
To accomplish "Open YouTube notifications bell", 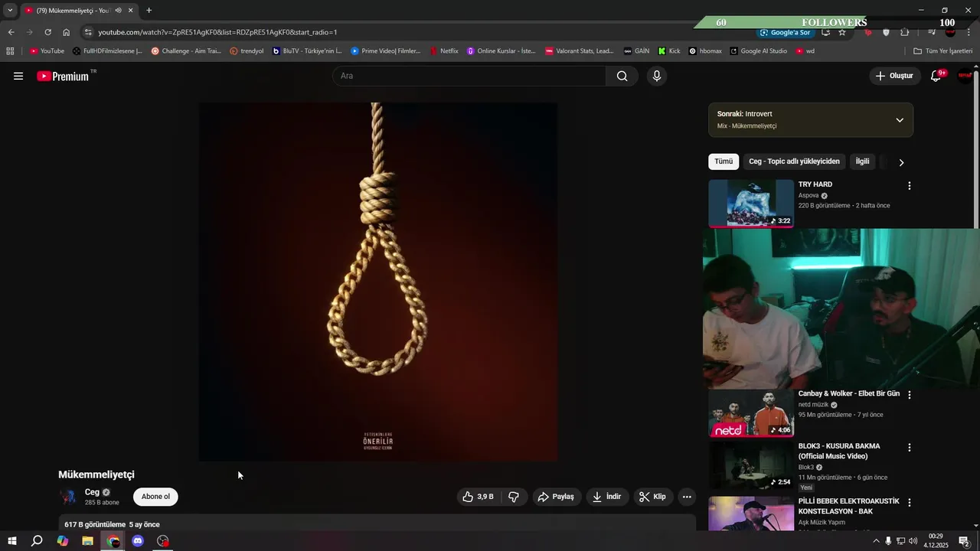I will tap(936, 76).
